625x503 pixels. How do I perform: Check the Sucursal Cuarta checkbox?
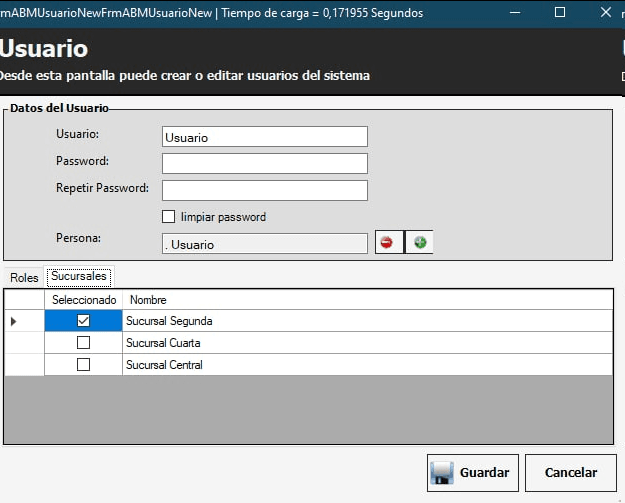pos(84,343)
